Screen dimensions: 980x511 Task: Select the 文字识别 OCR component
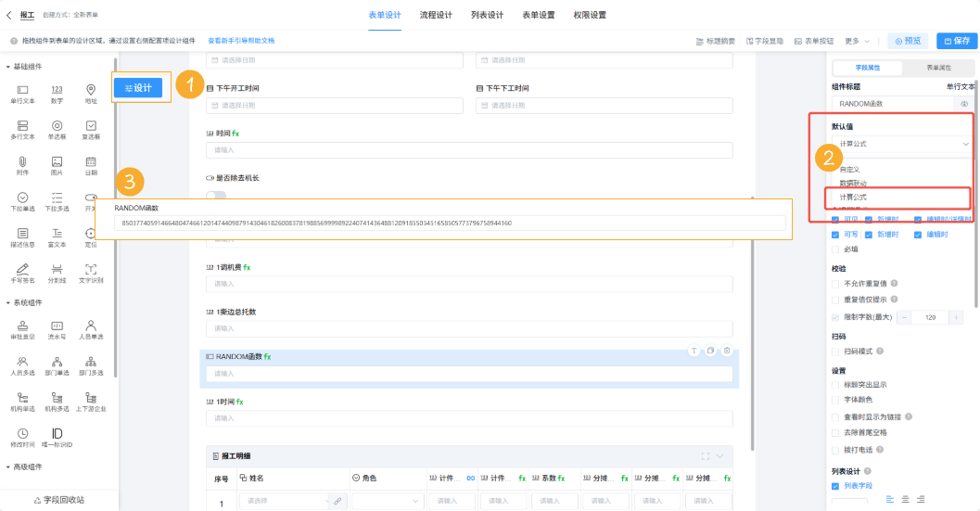coord(91,274)
